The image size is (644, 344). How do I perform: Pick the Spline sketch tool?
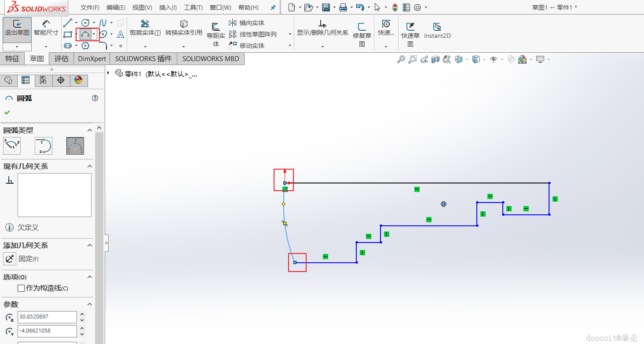pos(103,23)
